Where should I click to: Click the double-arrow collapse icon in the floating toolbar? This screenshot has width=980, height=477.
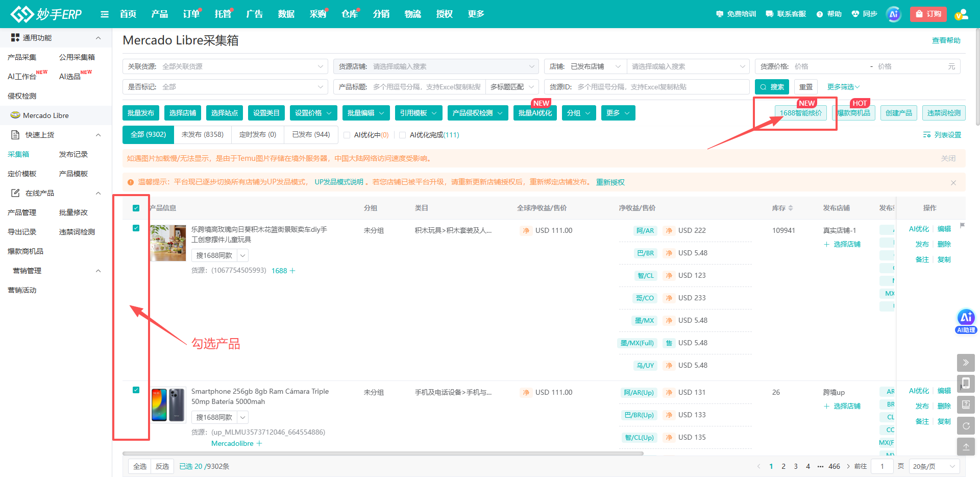pyautogui.click(x=966, y=363)
